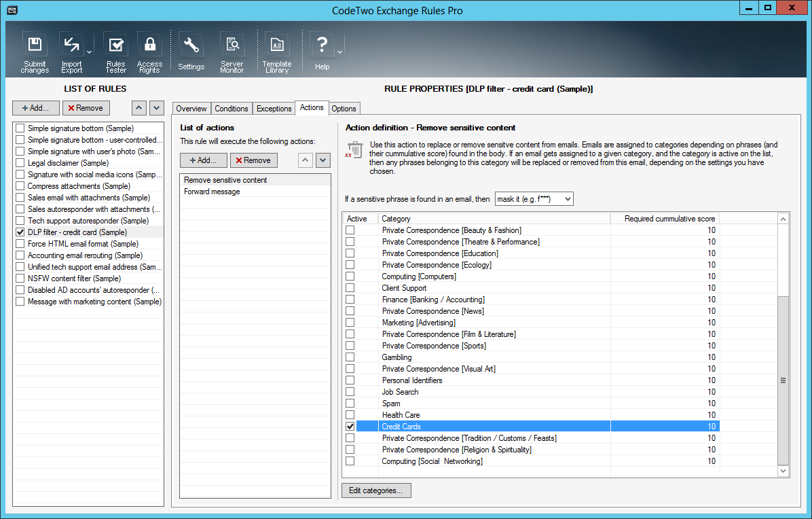This screenshot has width=812, height=519.
Task: Open the sensitive phrase action dropdown
Action: point(534,199)
